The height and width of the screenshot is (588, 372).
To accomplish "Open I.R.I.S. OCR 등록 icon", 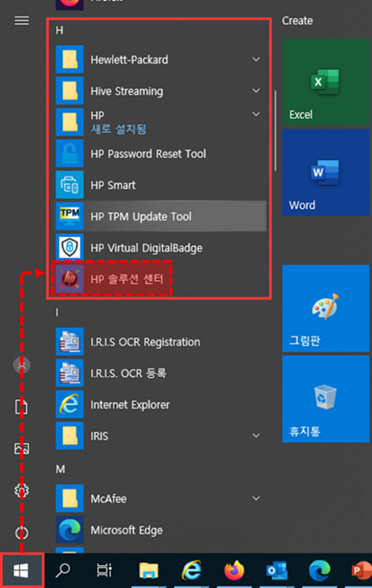I will click(69, 373).
